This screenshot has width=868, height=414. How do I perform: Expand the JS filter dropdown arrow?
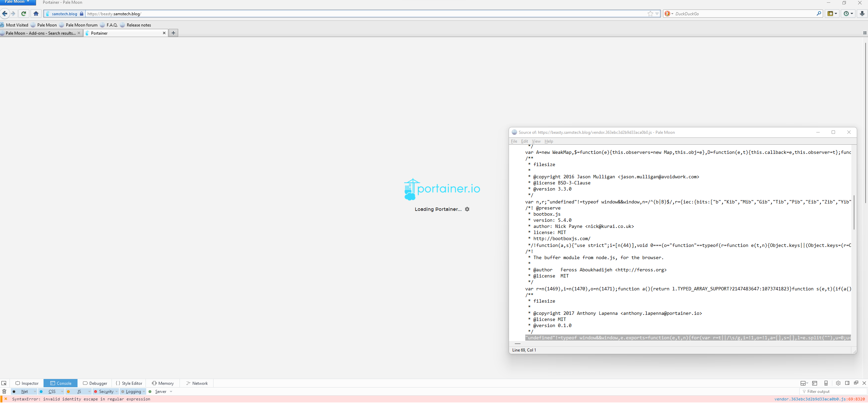click(x=89, y=392)
